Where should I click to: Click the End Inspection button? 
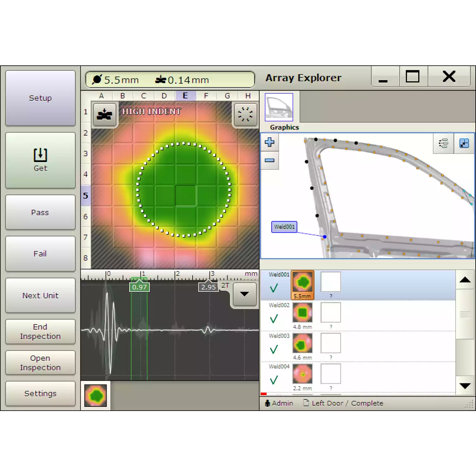[40, 332]
